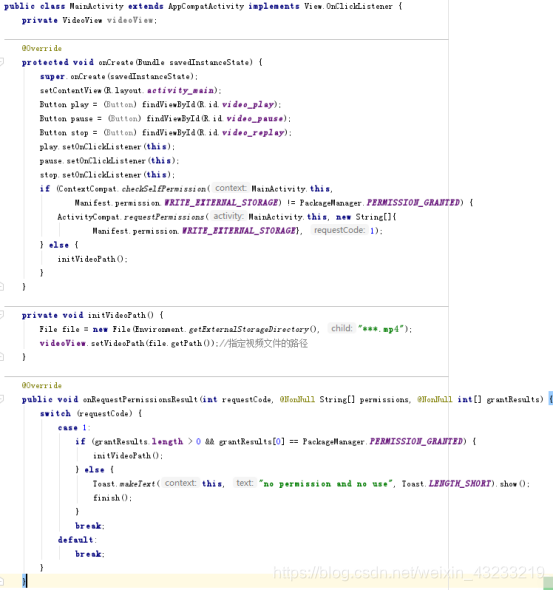Click the videoView field declaration name
This screenshot has height=591, width=554.
(x=130, y=20)
